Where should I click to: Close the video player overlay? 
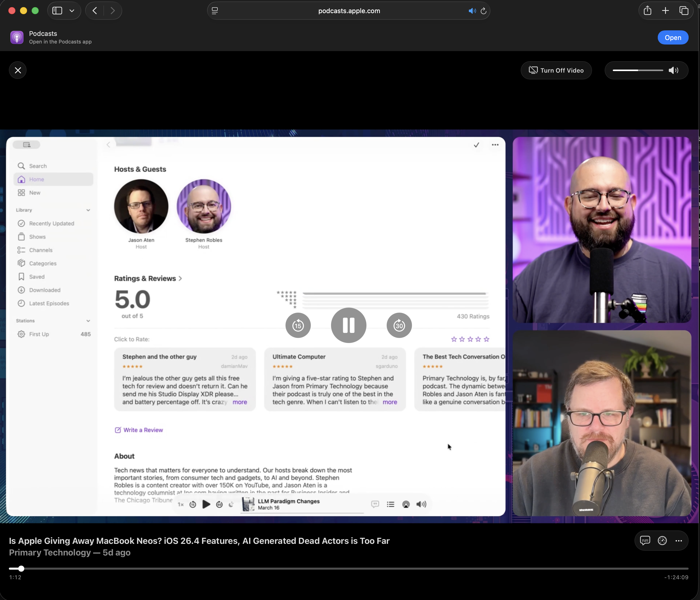[18, 70]
